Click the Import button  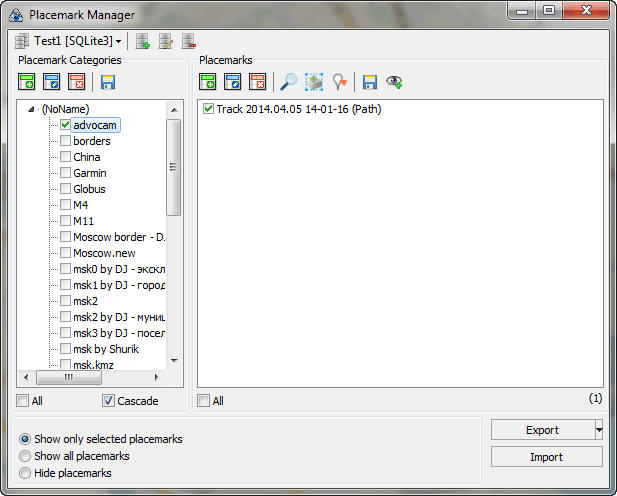(x=546, y=457)
